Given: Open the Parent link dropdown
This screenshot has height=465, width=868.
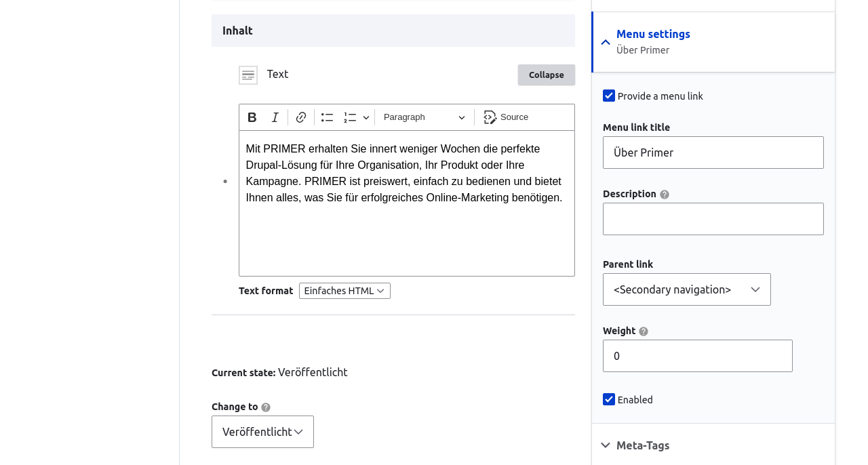Looking at the screenshot, I should point(687,289).
